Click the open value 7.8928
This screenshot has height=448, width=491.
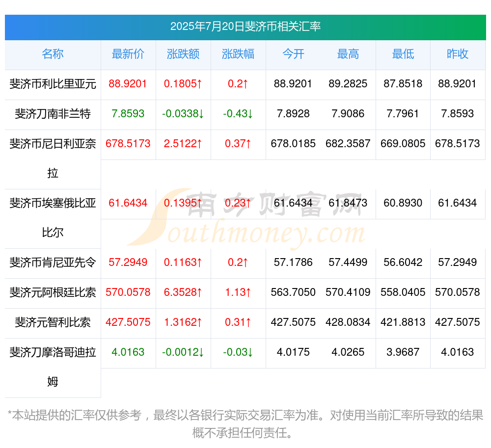coord(293,113)
